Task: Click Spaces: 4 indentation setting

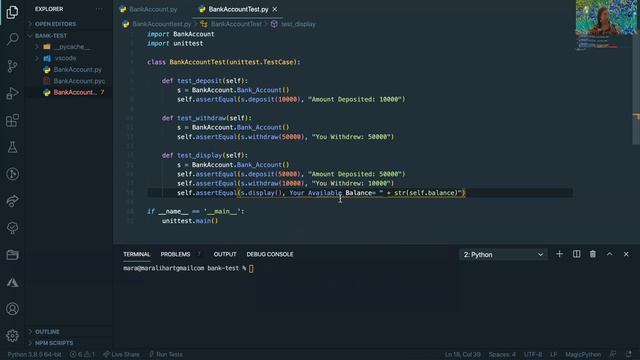Action: click(502, 354)
